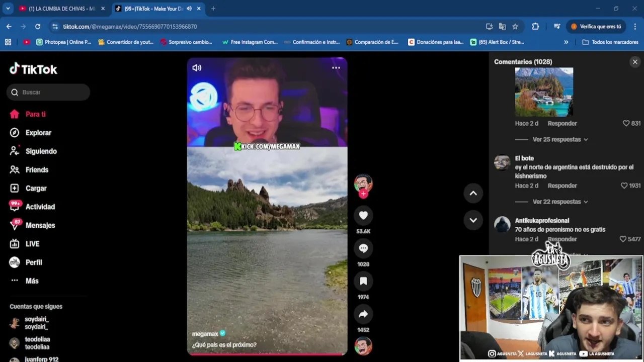The height and width of the screenshot is (362, 644).
Task: Click the browser back arrow
Action: pos(9,27)
